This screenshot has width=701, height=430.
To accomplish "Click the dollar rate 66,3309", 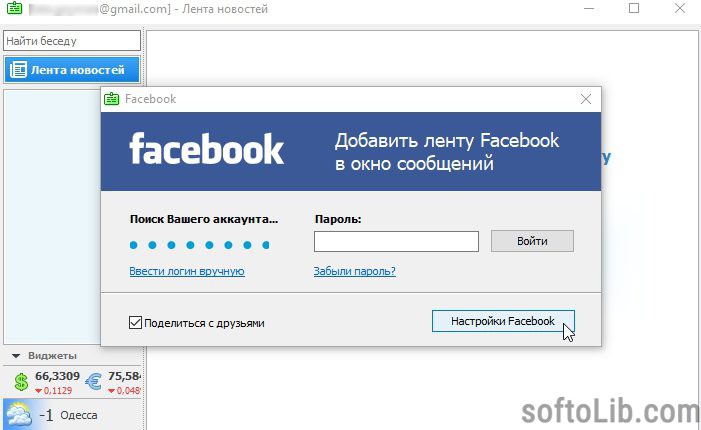I will point(57,376).
